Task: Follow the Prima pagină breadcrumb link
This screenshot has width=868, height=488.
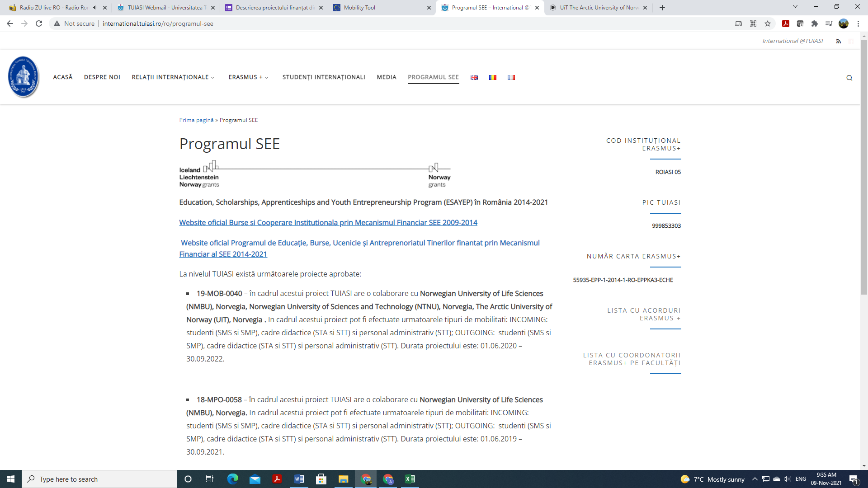Action: 196,120
